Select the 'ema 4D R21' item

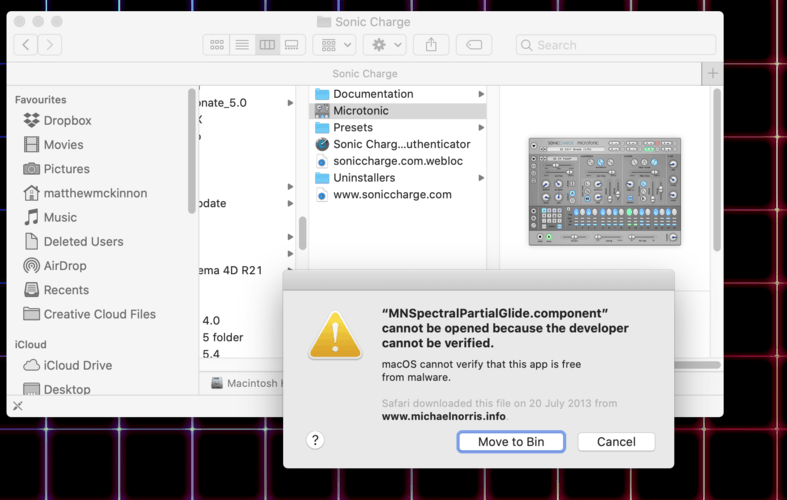(230, 270)
